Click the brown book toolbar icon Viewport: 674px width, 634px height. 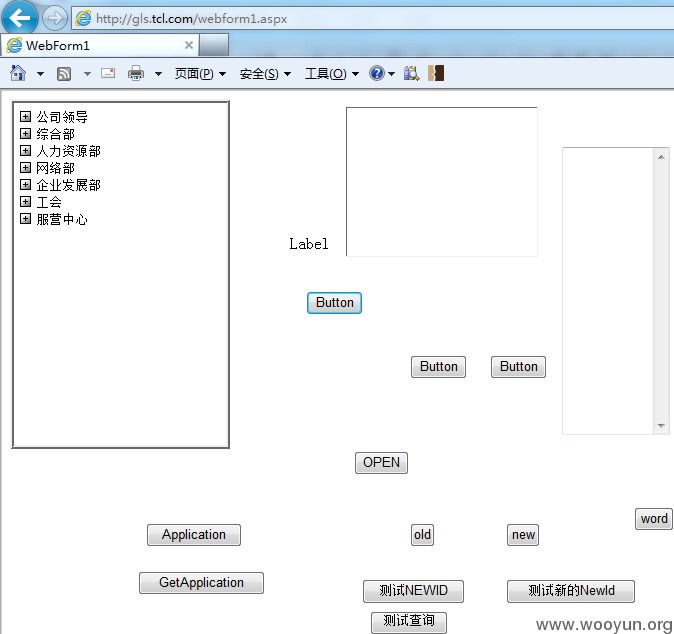tap(436, 73)
